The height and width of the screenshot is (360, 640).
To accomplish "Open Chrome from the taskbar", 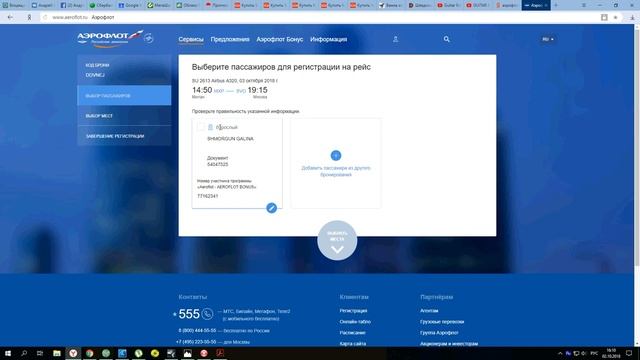I will click(x=89, y=353).
